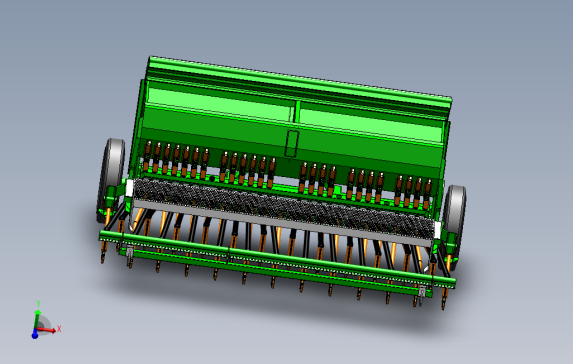Select the white end cap on the left

coord(129,188)
